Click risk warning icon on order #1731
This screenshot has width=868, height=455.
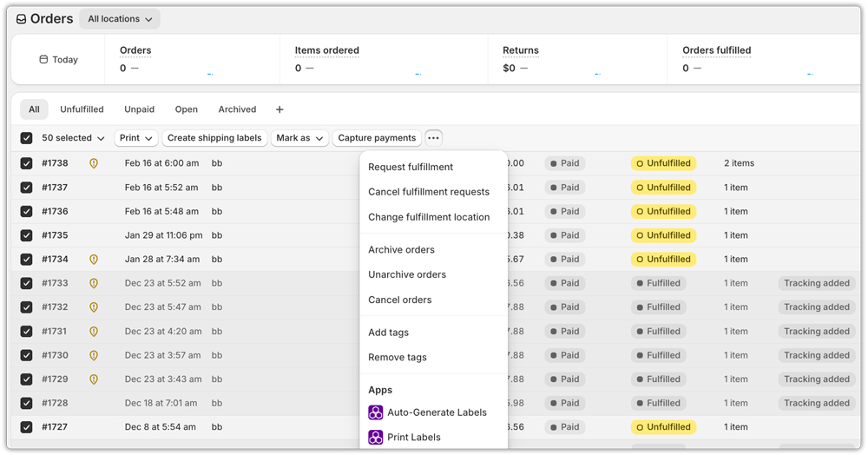point(94,331)
